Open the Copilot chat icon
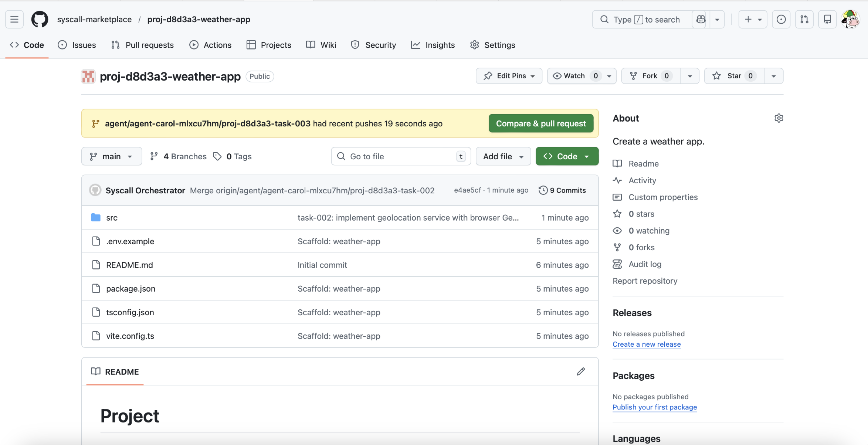 [701, 19]
